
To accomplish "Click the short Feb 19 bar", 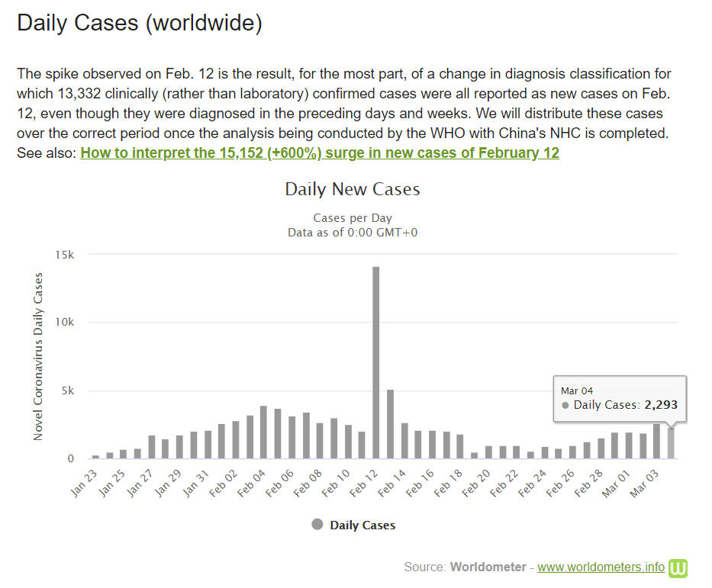I will pos(474,455).
